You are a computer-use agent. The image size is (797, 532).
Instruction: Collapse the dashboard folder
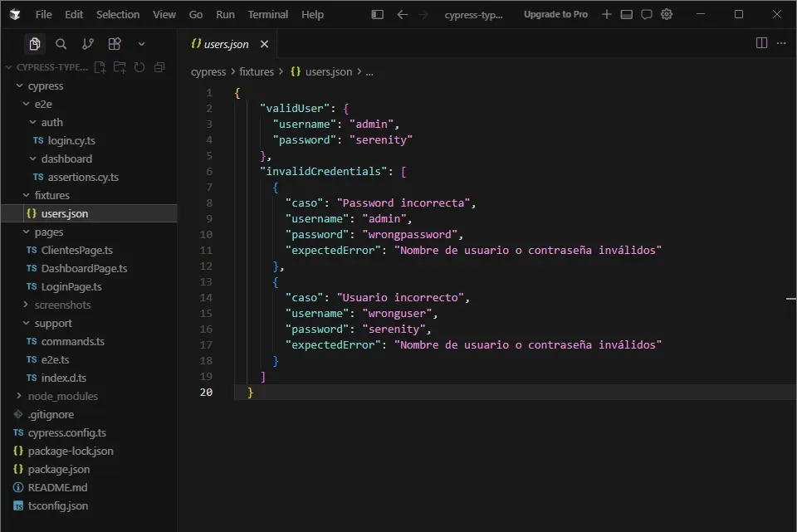click(x=66, y=159)
